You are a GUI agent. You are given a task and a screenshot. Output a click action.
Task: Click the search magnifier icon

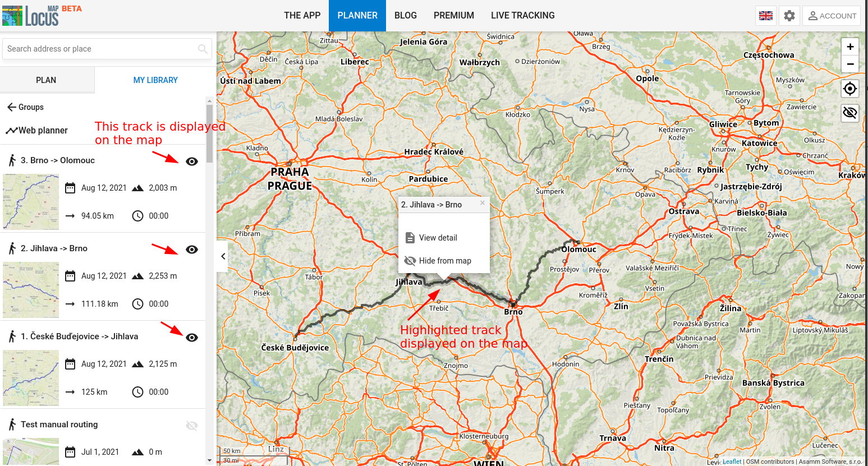[x=203, y=49]
